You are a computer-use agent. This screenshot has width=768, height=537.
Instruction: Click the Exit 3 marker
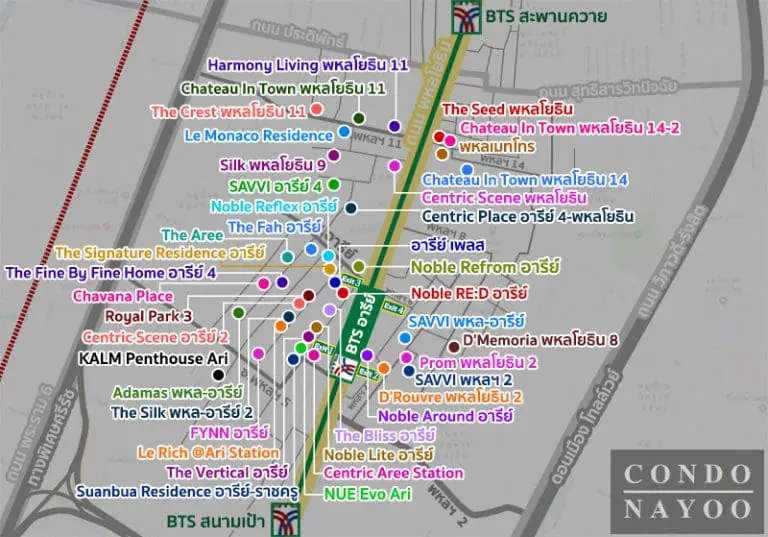point(351,281)
